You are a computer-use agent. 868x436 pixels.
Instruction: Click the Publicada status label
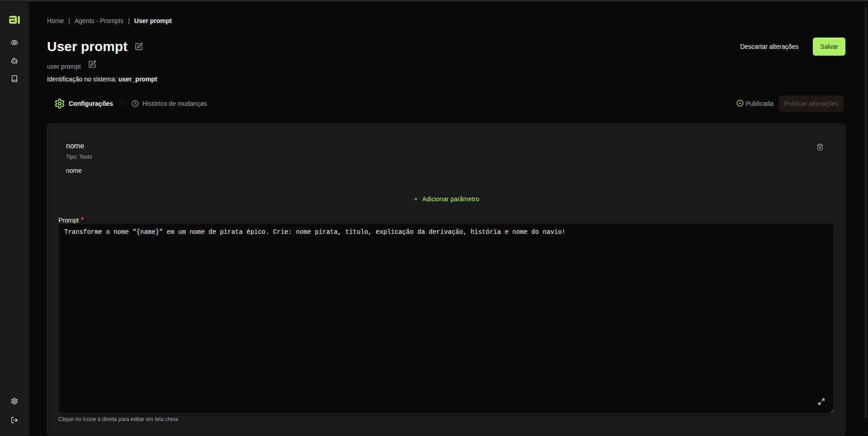759,104
